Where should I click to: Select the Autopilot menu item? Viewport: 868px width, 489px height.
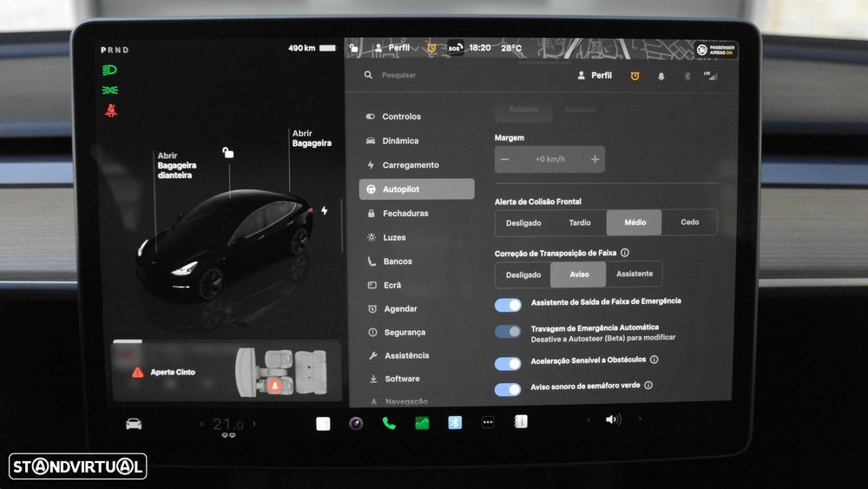pos(417,188)
